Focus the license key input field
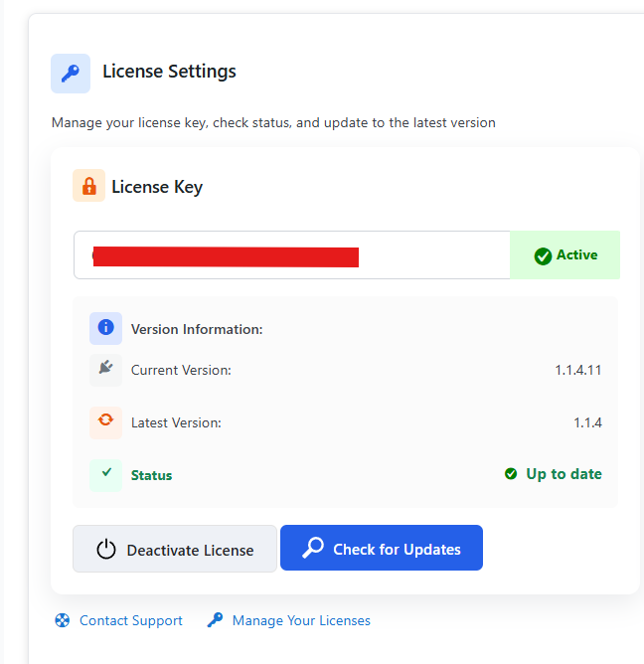The height and width of the screenshot is (664, 644). pos(292,254)
